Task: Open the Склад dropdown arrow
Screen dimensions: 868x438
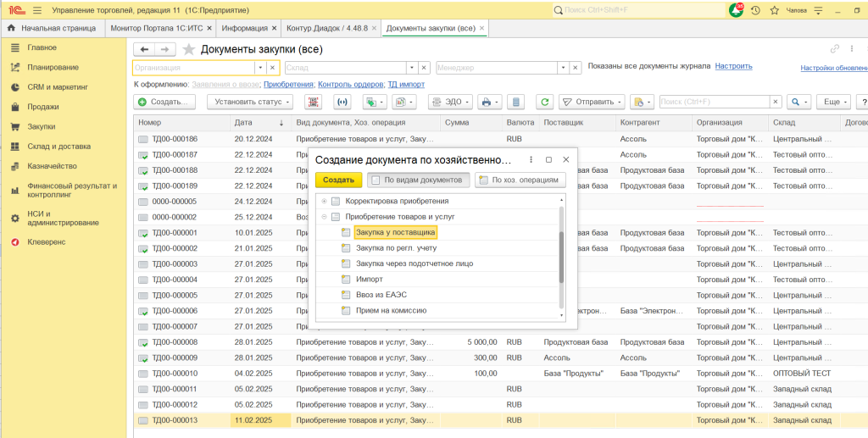Action: 412,68
